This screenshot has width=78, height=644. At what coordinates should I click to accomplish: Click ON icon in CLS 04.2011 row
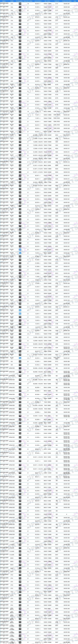pos(20,47)
